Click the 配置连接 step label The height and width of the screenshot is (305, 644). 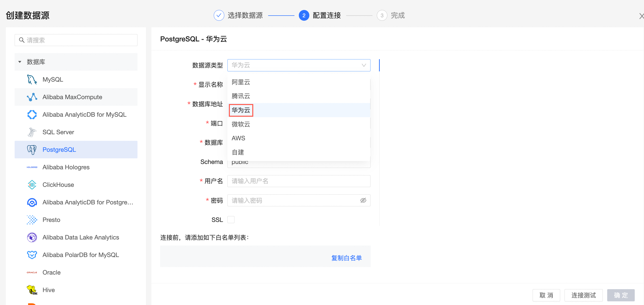click(x=327, y=16)
